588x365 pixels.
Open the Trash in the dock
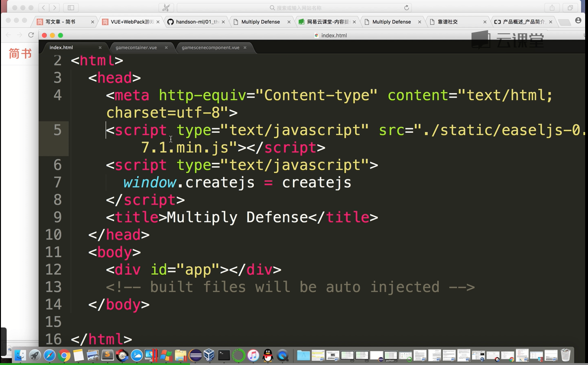click(x=566, y=355)
